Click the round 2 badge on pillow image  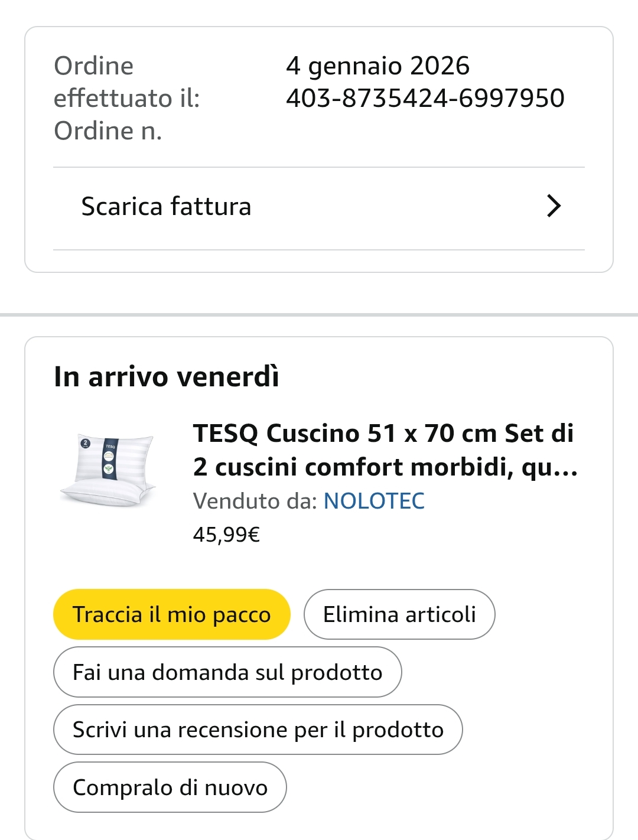(86, 442)
